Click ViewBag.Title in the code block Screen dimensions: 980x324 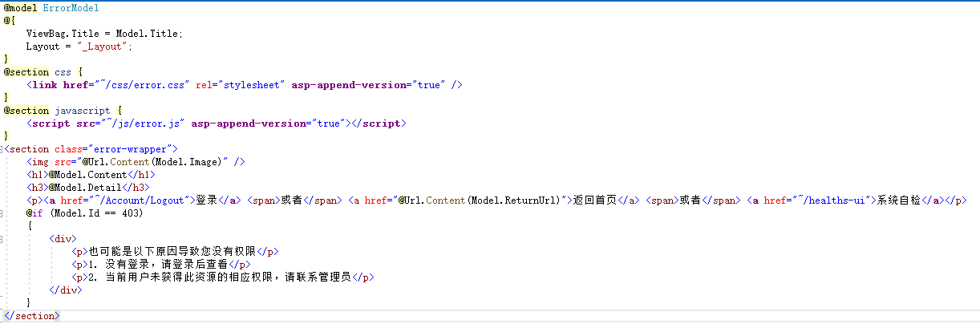coord(63,33)
